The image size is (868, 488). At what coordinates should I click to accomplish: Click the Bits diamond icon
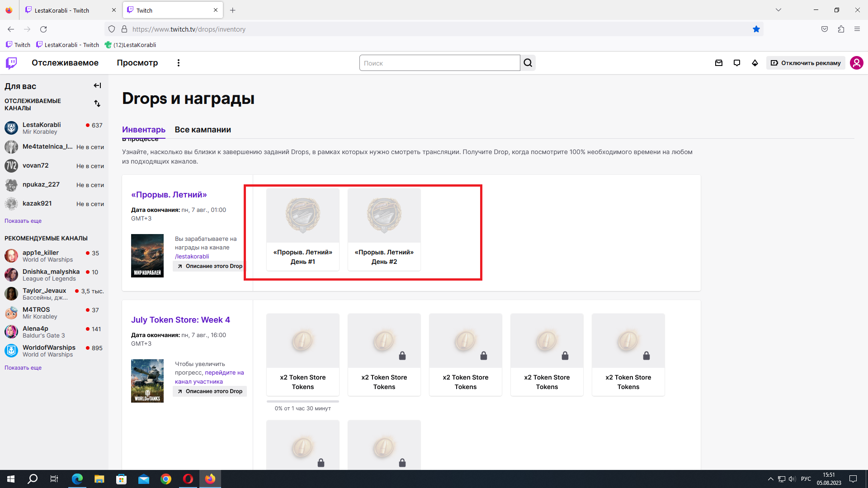[x=755, y=63]
